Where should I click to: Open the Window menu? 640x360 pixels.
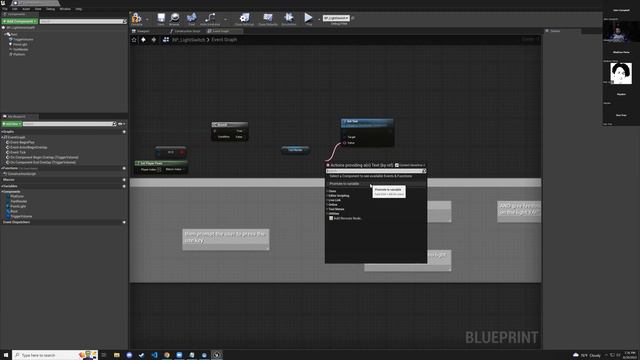(65, 9)
